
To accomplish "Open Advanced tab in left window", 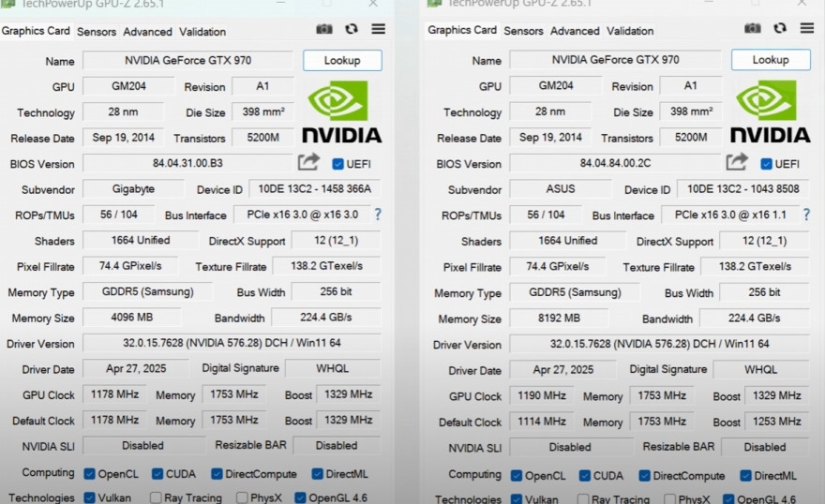I will 148,32.
